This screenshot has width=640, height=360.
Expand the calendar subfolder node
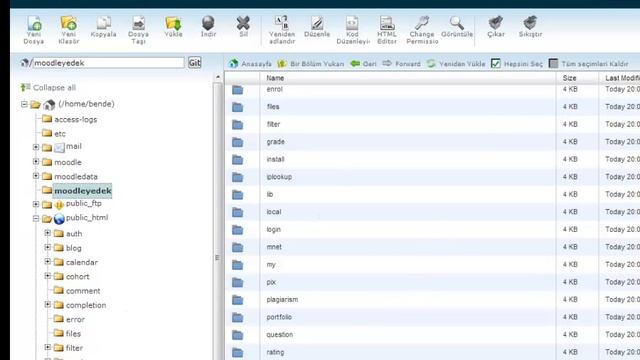click(47, 262)
